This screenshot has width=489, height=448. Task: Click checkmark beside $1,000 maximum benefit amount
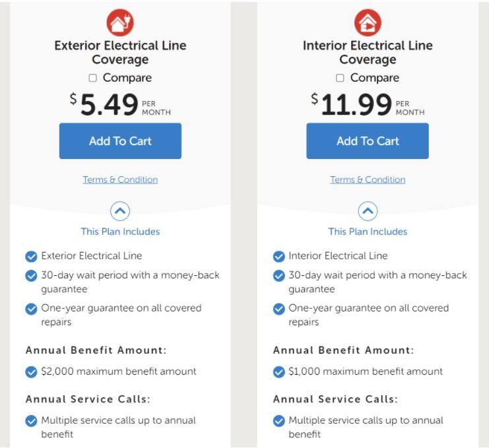pos(278,371)
